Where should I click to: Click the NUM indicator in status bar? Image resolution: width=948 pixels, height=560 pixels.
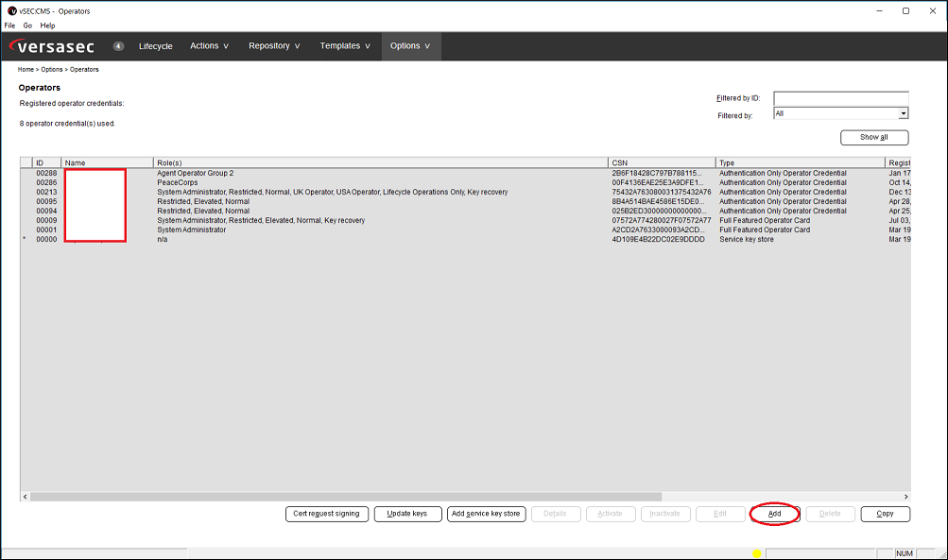point(905,553)
